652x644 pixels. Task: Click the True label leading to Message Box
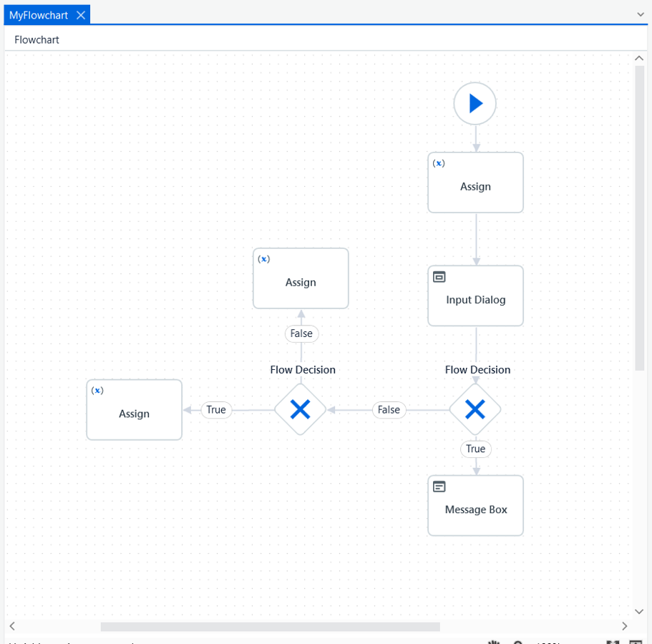click(x=476, y=449)
